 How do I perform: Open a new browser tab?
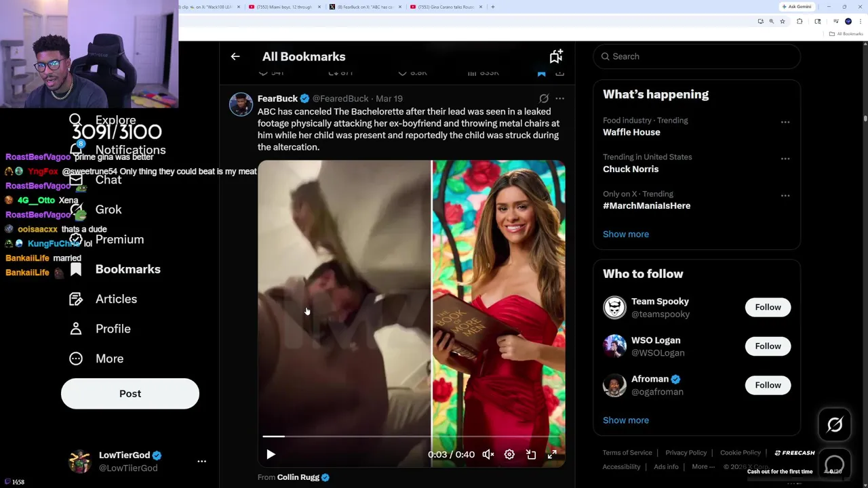pyautogui.click(x=493, y=7)
